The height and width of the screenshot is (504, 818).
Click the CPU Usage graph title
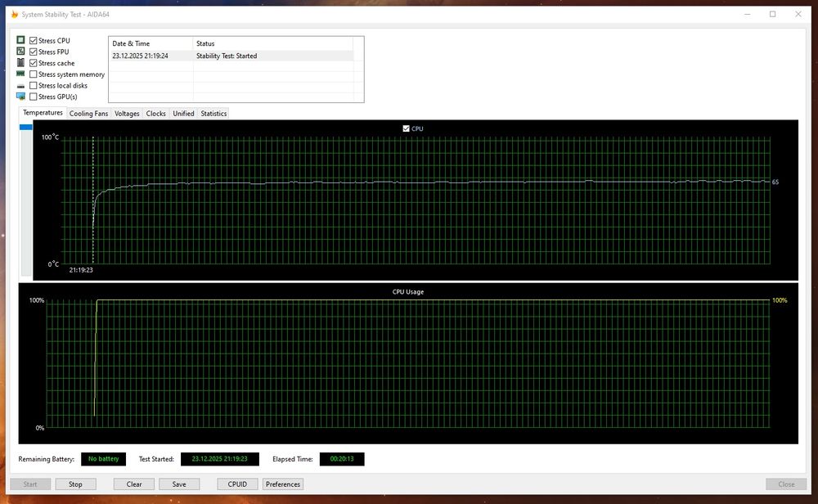coord(408,291)
